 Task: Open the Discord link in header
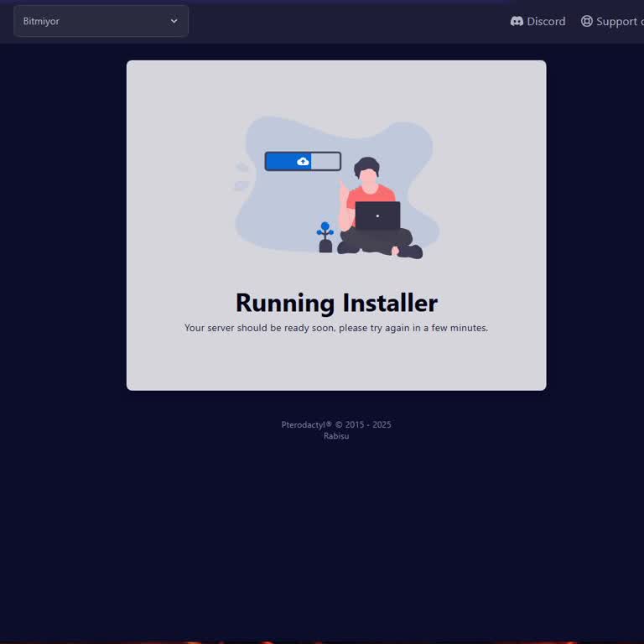pyautogui.click(x=546, y=21)
